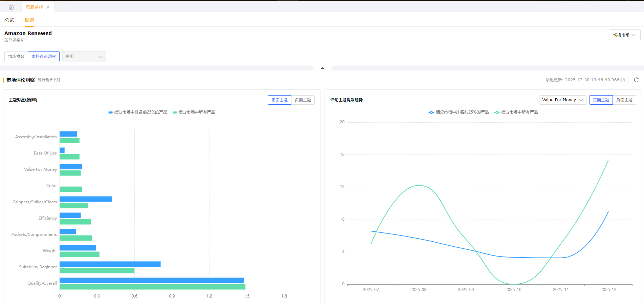Toggle all products legend in bar chart

click(x=194, y=112)
